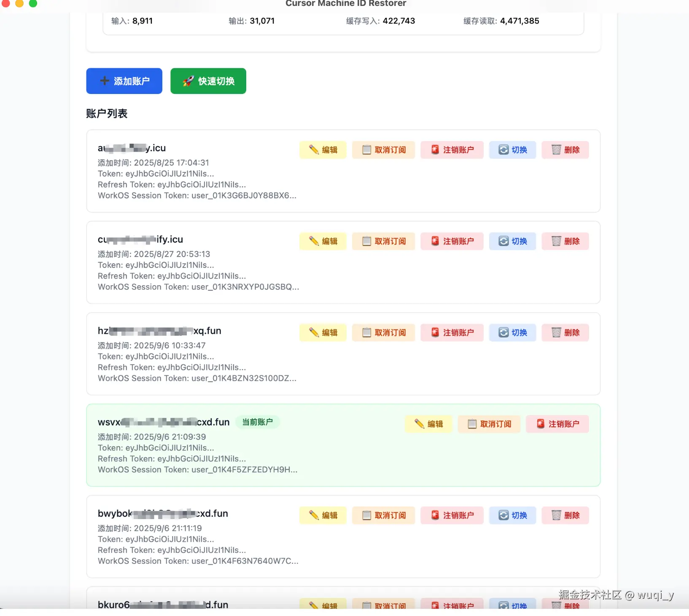
Task: Click the 账户列表 heading
Action: click(x=107, y=114)
